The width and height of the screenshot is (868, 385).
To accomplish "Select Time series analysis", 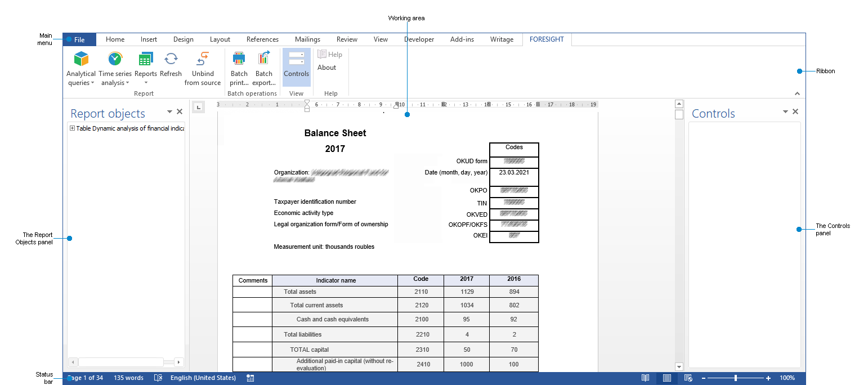I will click(114, 66).
